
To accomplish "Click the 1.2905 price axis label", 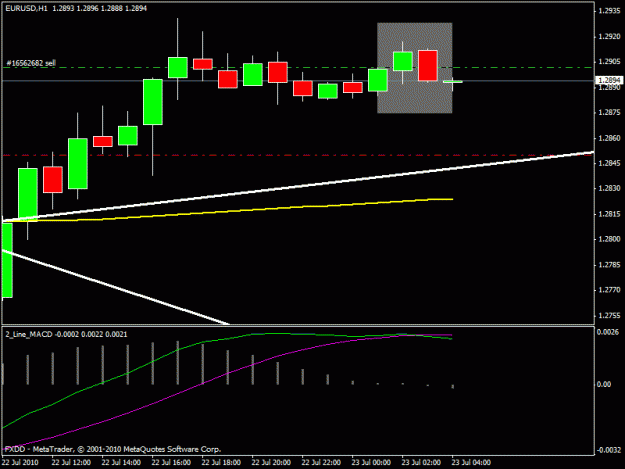I will coord(609,62).
